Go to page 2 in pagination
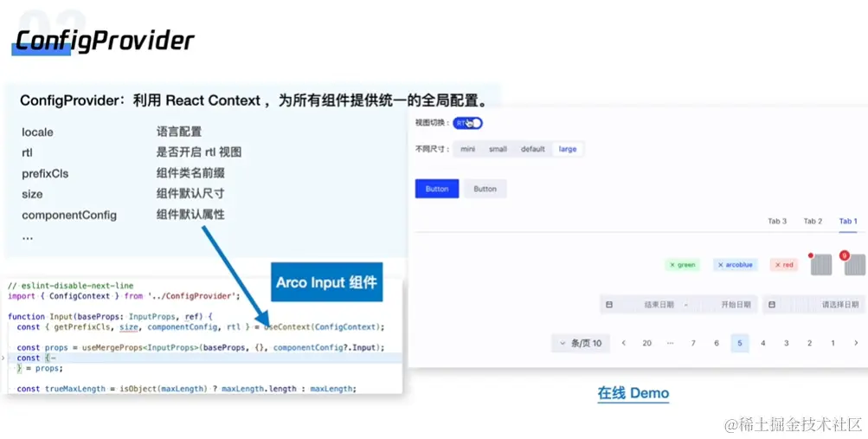This screenshot has height=439, width=868. [809, 343]
